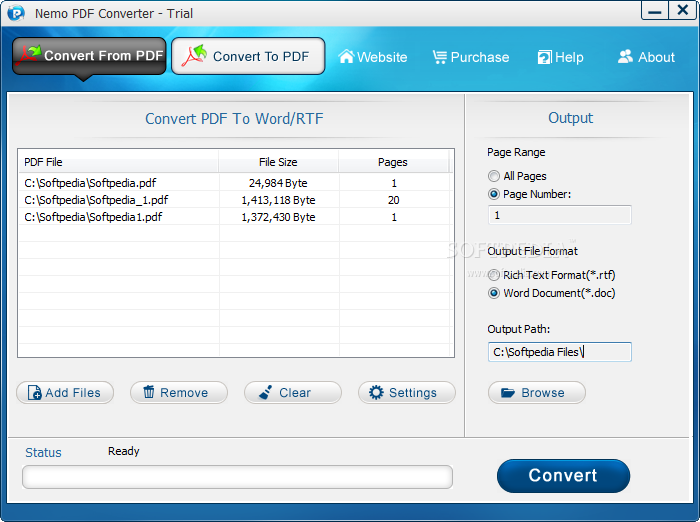
Task: Start conversion with the Convert button
Action: (x=563, y=476)
